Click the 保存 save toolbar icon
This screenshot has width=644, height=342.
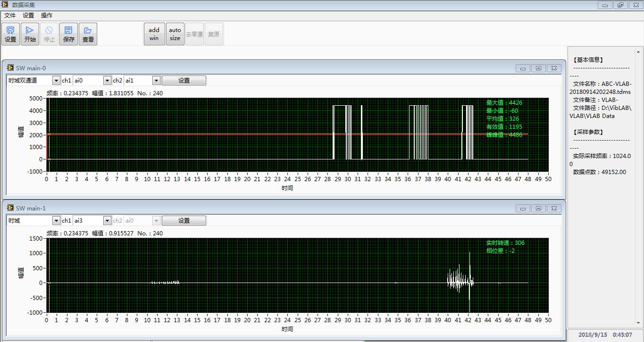(69, 34)
